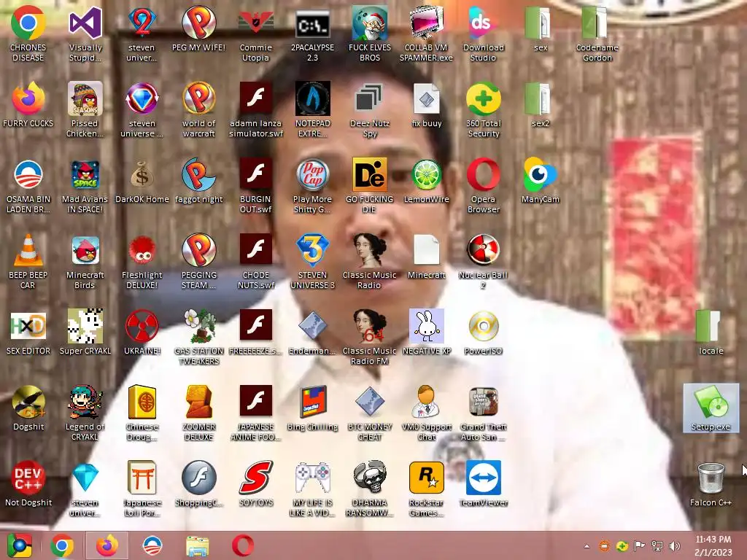The image size is (747, 560).
Task: Select the Super CRYAKL icon
Action: coord(85,332)
